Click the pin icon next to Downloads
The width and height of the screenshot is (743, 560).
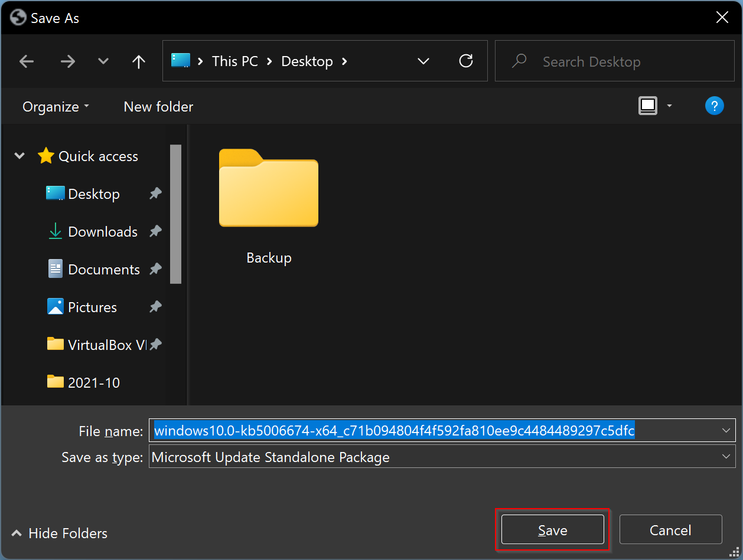(156, 231)
